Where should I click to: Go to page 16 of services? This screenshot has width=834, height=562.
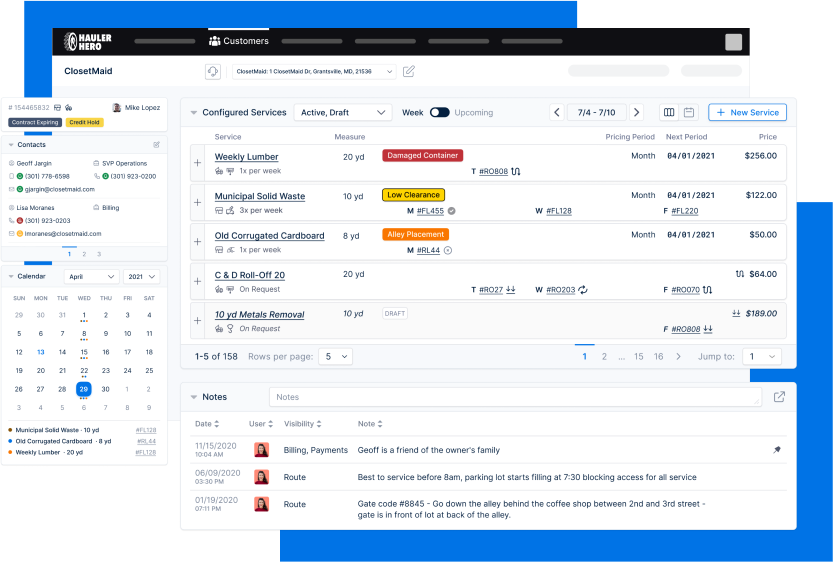[x=658, y=356]
